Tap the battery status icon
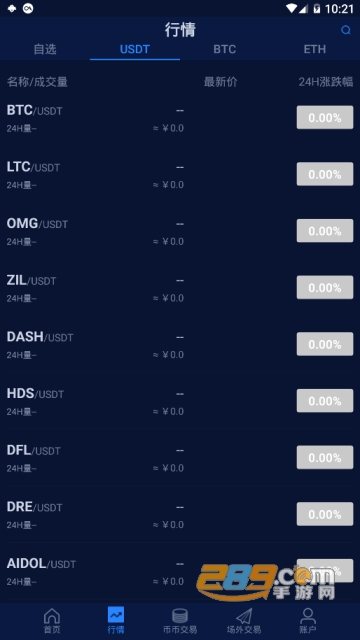The height and width of the screenshot is (640, 360). click(x=317, y=8)
